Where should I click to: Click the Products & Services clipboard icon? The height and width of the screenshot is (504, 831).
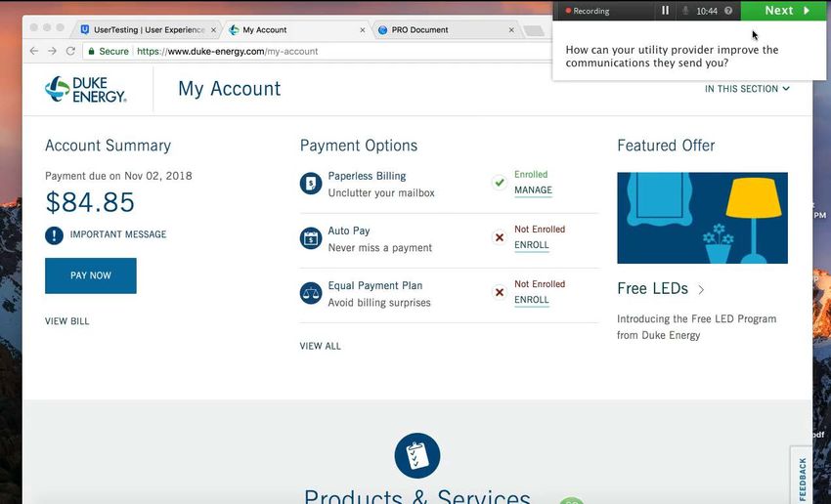point(417,456)
